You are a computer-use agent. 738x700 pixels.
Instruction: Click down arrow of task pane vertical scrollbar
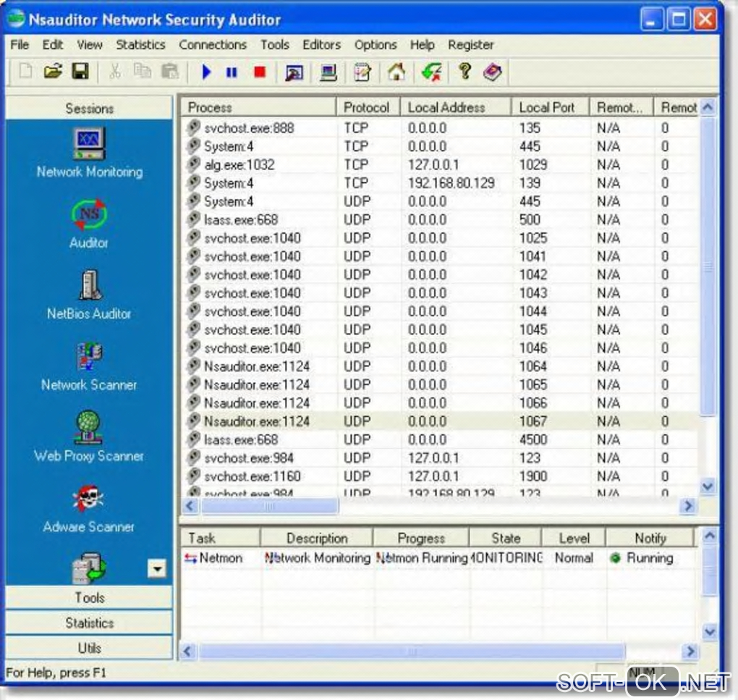click(709, 632)
